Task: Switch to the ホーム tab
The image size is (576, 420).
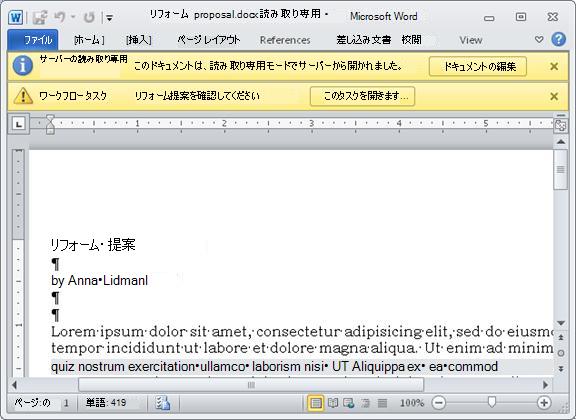Action: click(89, 40)
